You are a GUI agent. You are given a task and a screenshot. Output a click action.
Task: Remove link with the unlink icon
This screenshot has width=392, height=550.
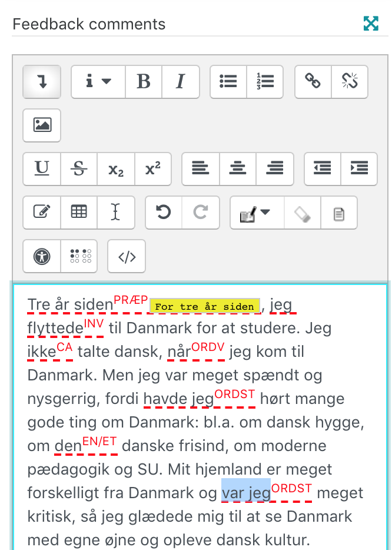pos(350,82)
